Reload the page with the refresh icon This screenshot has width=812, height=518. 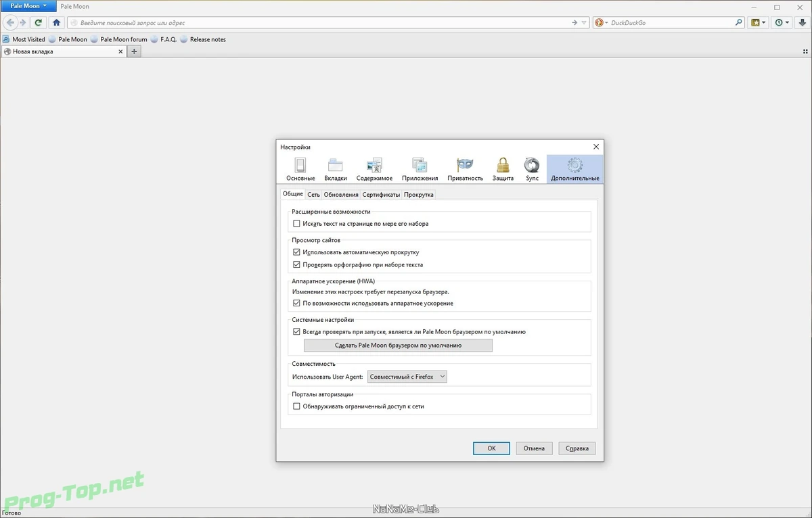39,22
